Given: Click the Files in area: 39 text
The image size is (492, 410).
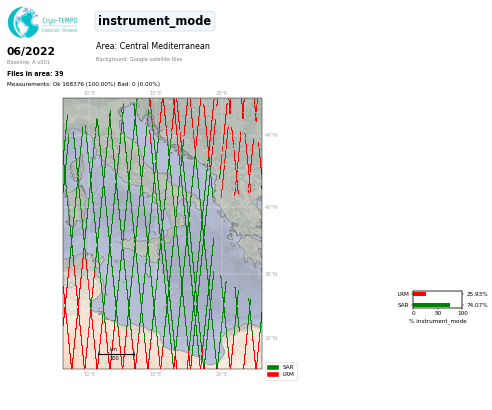Looking at the screenshot, I should 35,74.
